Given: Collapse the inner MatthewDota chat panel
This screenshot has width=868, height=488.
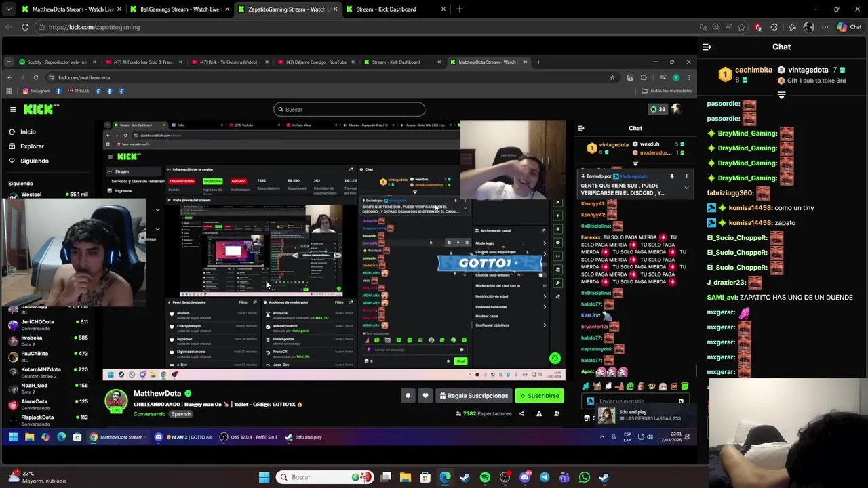Looking at the screenshot, I should pyautogui.click(x=580, y=128).
